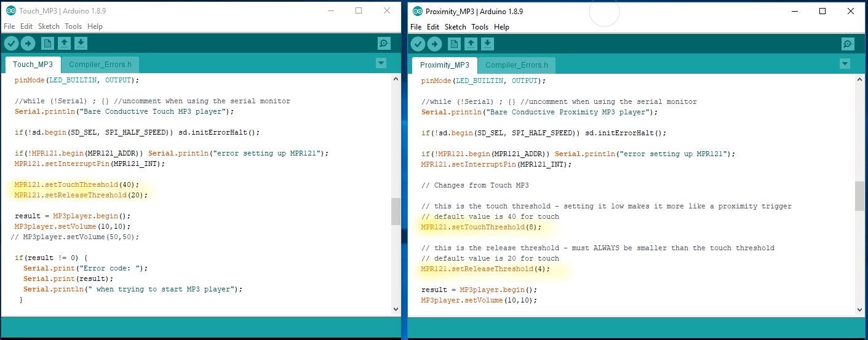Screen dimensions: 868x340
Task: Open Serial Monitor in Touch_MP3 window
Action: tap(384, 43)
